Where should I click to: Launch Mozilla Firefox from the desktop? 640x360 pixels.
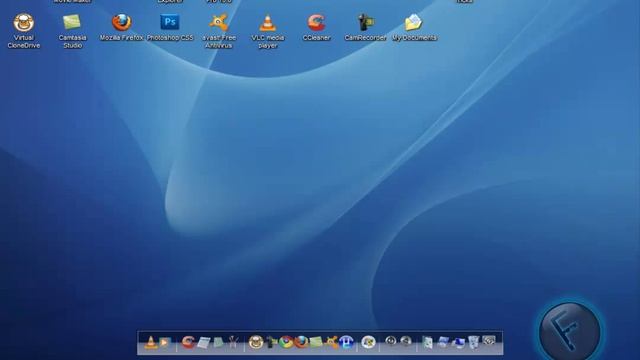[x=122, y=27]
